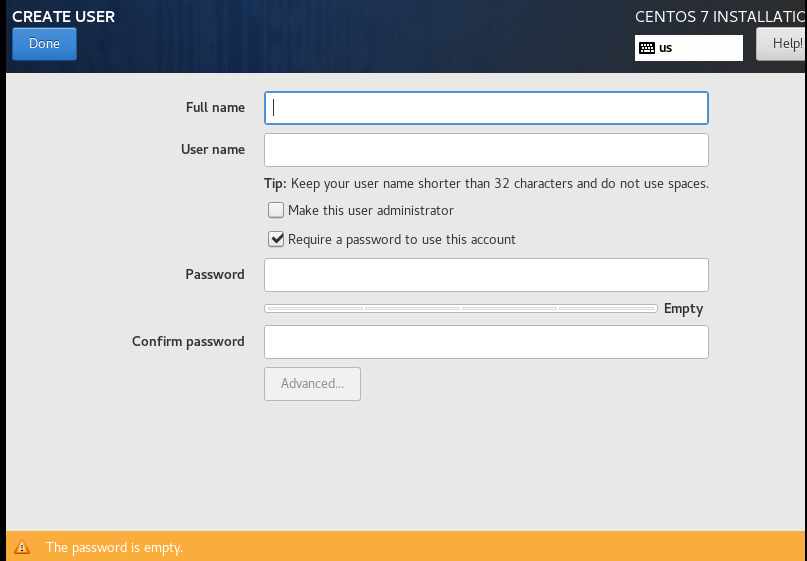
Task: Click the Tip about user name length
Action: point(486,184)
